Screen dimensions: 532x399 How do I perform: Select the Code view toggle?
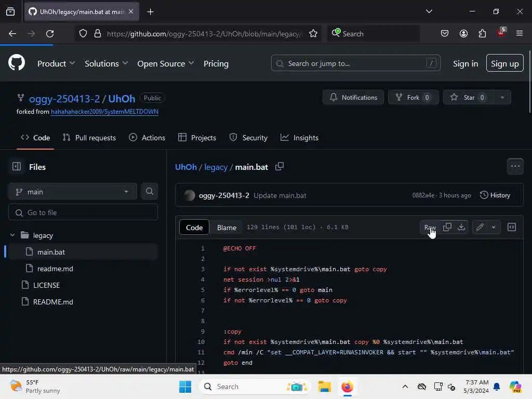click(194, 228)
